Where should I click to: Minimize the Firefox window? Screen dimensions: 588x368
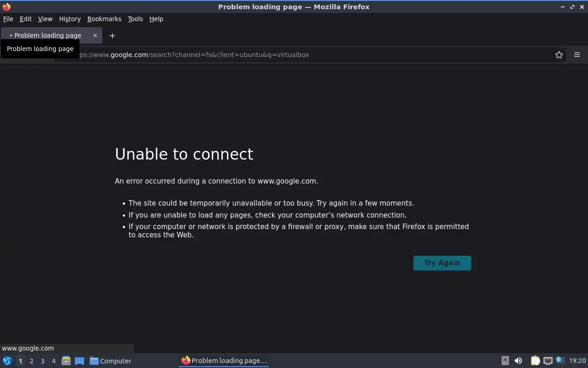pos(563,6)
